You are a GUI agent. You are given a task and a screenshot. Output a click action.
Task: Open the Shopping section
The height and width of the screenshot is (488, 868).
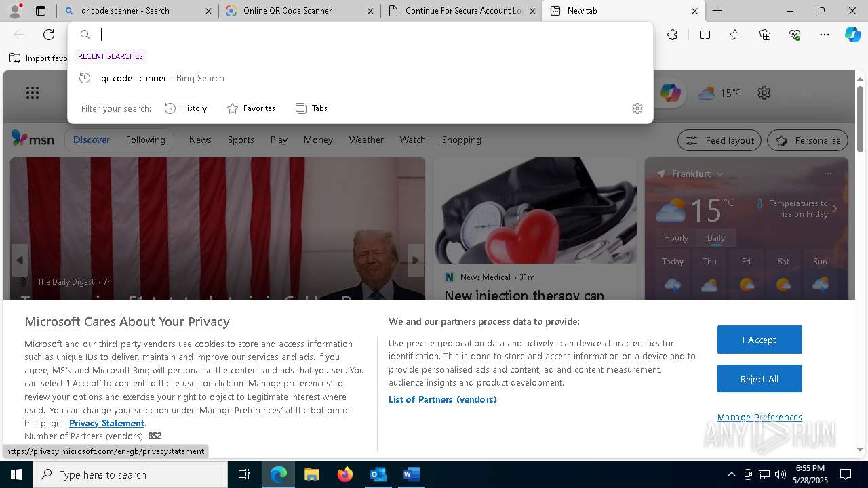tap(461, 140)
